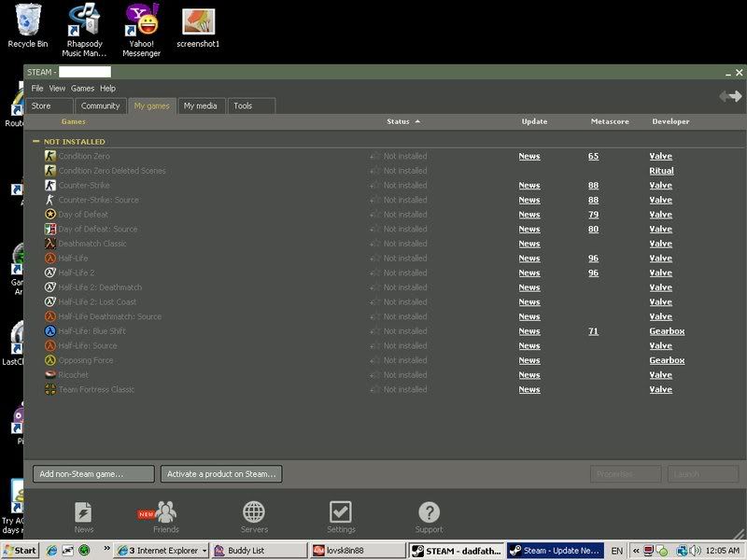The image size is (747, 560).
Task: Open the Games menu
Action: [82, 88]
